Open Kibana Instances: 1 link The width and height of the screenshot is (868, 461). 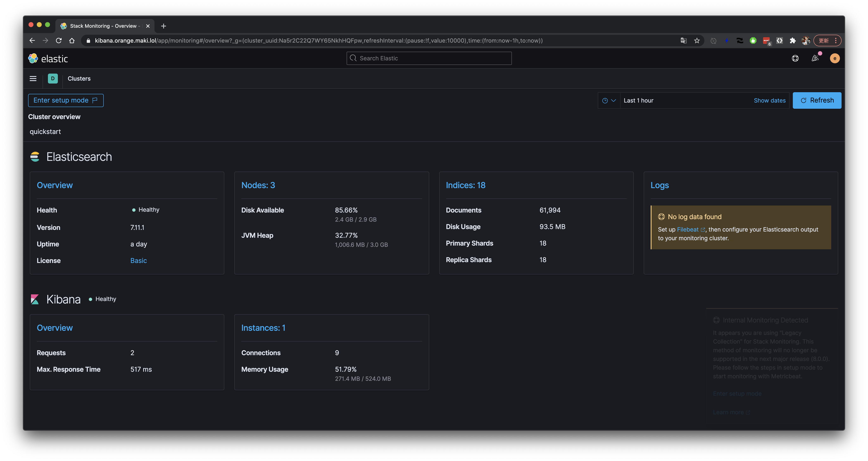pyautogui.click(x=263, y=328)
